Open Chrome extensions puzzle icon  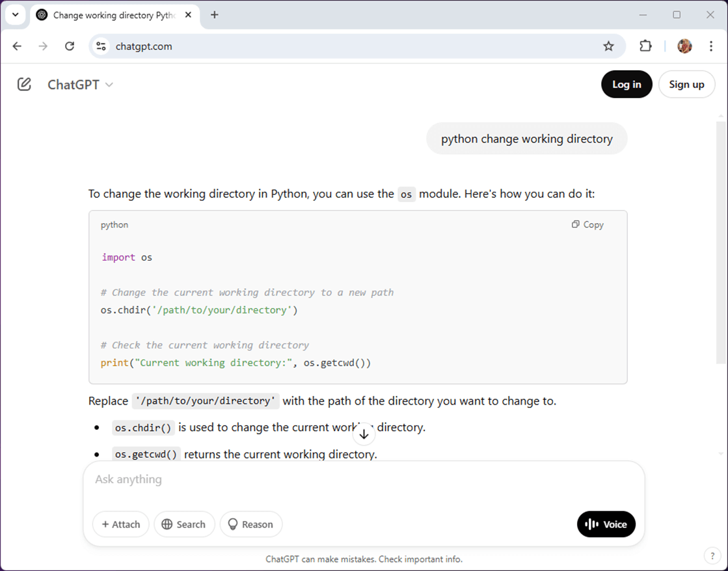click(x=645, y=46)
